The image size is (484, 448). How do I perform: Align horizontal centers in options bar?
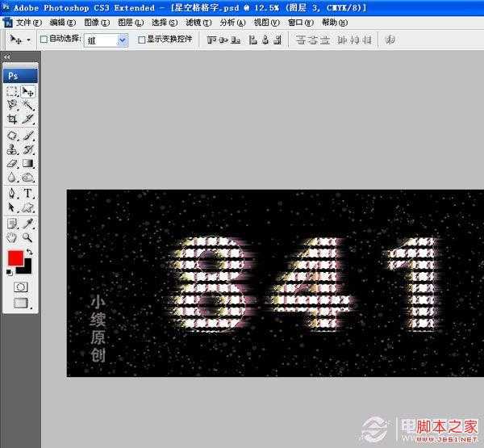coord(265,40)
